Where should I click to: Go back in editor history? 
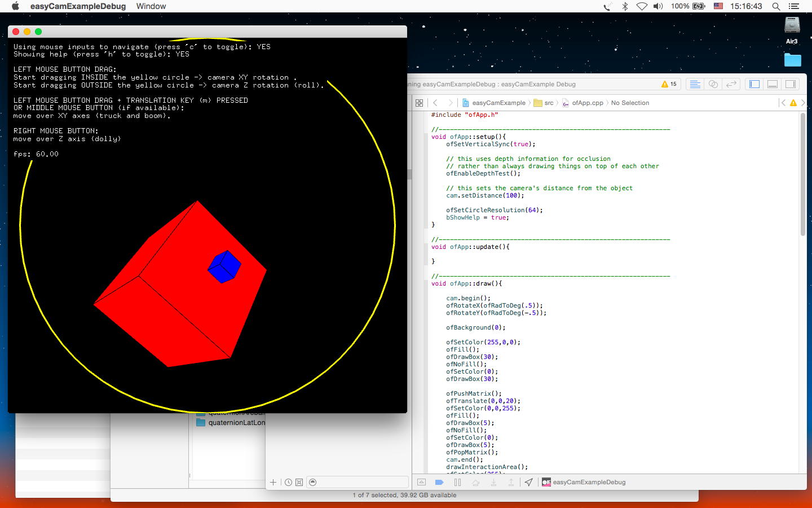(x=435, y=103)
